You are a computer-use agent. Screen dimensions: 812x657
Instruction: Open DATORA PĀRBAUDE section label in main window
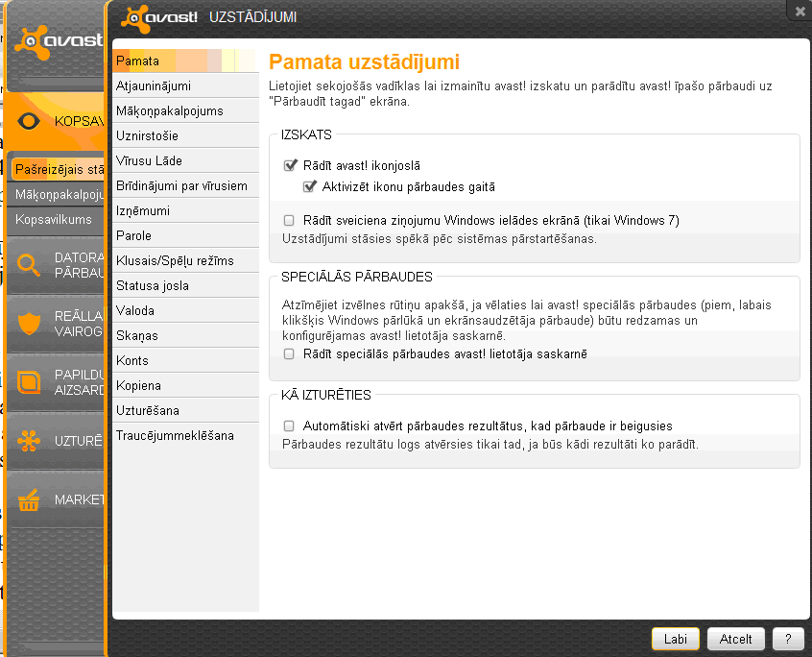tap(79, 265)
